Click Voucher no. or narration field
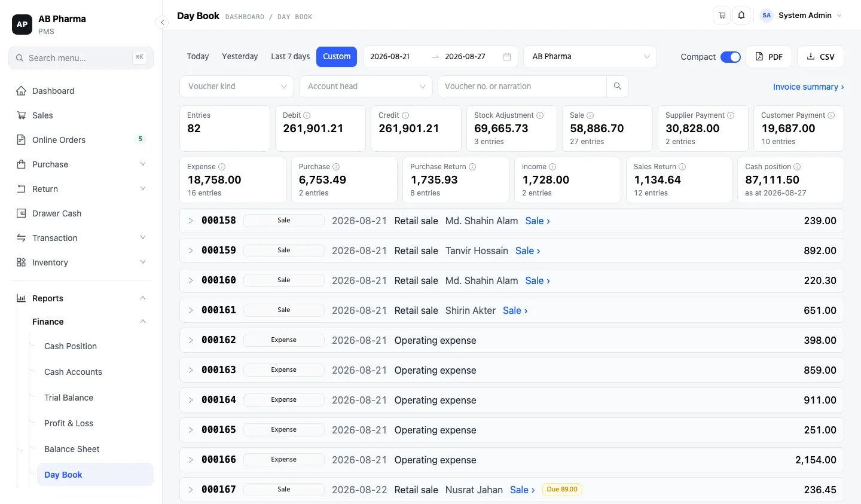 [x=522, y=87]
